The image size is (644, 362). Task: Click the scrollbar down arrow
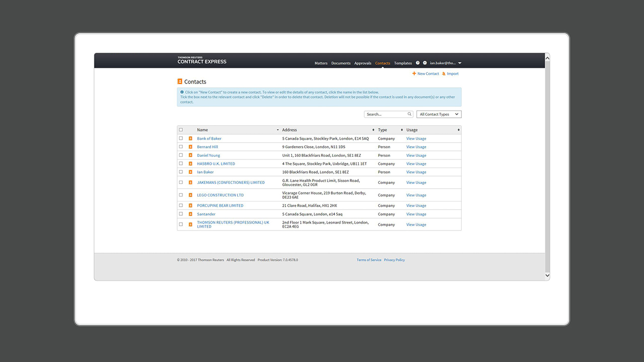(x=547, y=276)
